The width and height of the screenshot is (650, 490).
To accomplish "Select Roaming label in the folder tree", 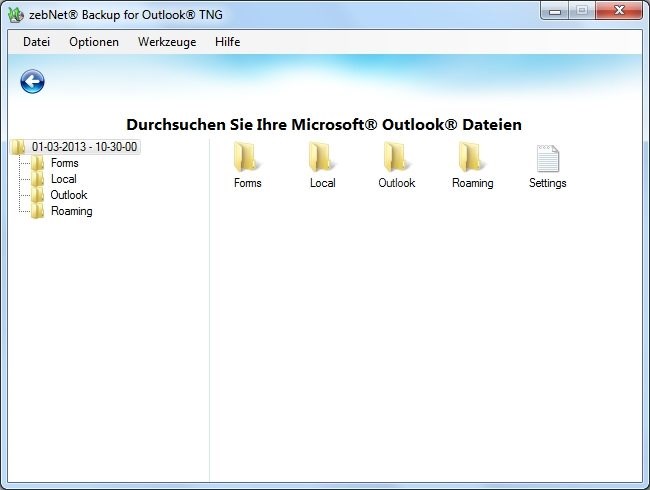I will point(72,211).
